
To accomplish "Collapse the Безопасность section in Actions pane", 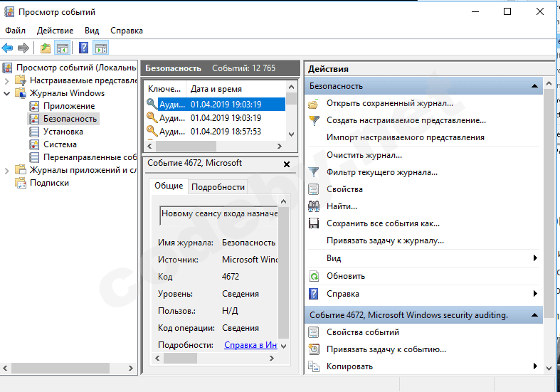I will coord(534,86).
